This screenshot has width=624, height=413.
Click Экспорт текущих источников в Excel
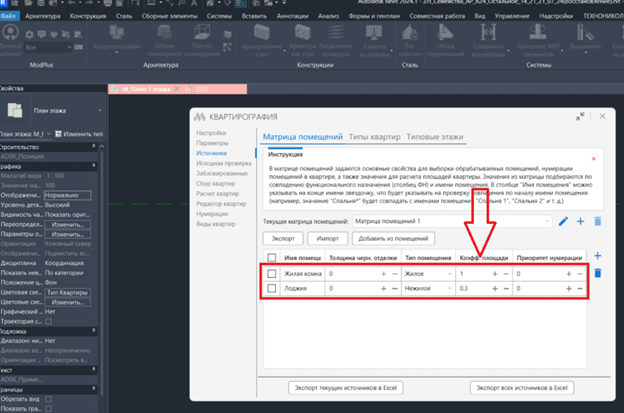345,388
